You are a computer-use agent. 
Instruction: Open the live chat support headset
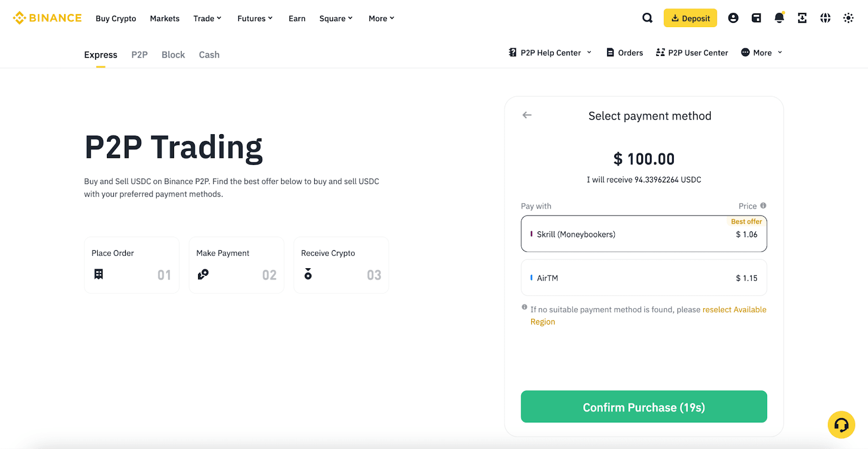[841, 425]
